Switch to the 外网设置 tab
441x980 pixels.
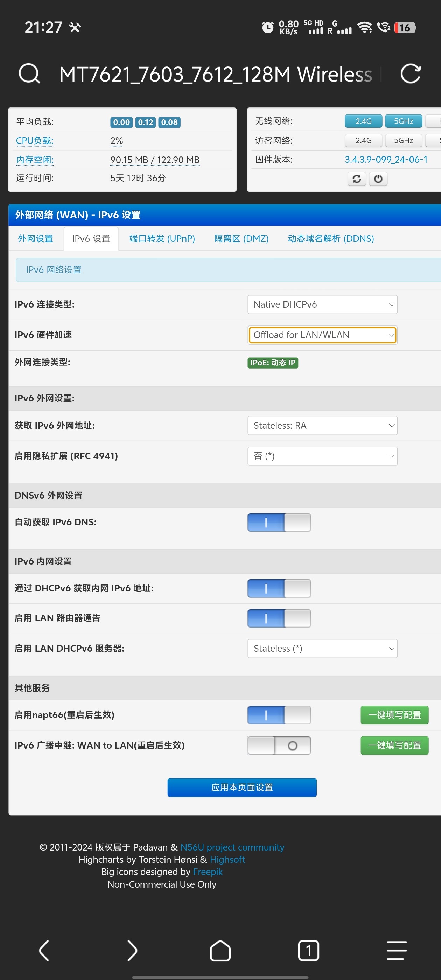point(35,239)
